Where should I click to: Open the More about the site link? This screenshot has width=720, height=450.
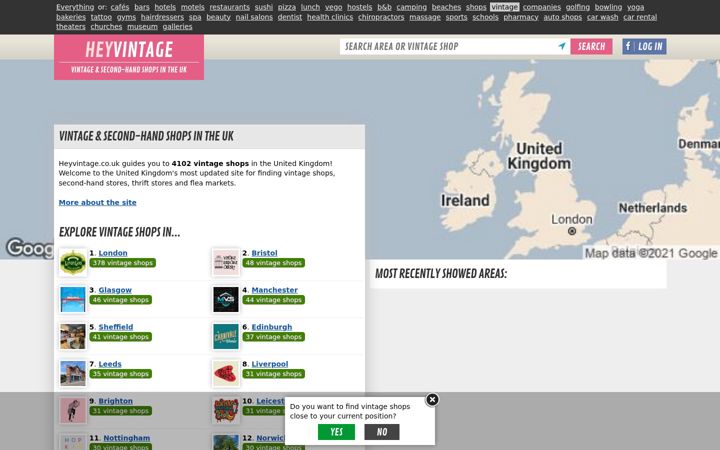[x=97, y=202]
